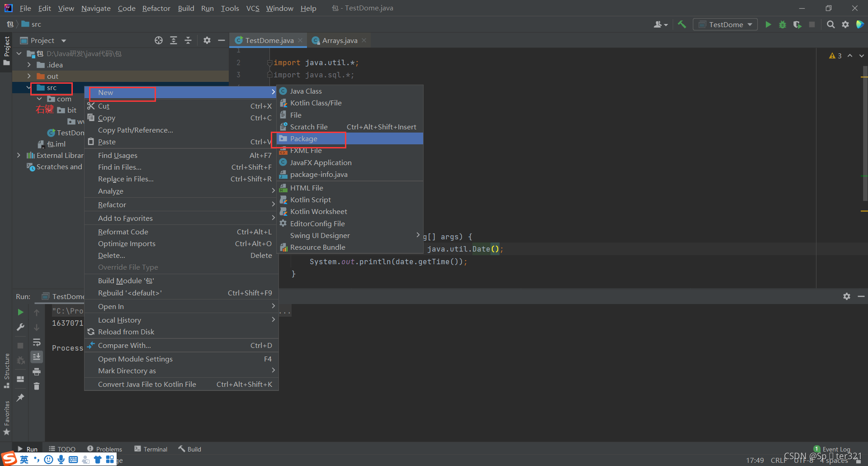Select Resource Bundle in New submenu
This screenshot has width=868, height=466.
[350, 247]
